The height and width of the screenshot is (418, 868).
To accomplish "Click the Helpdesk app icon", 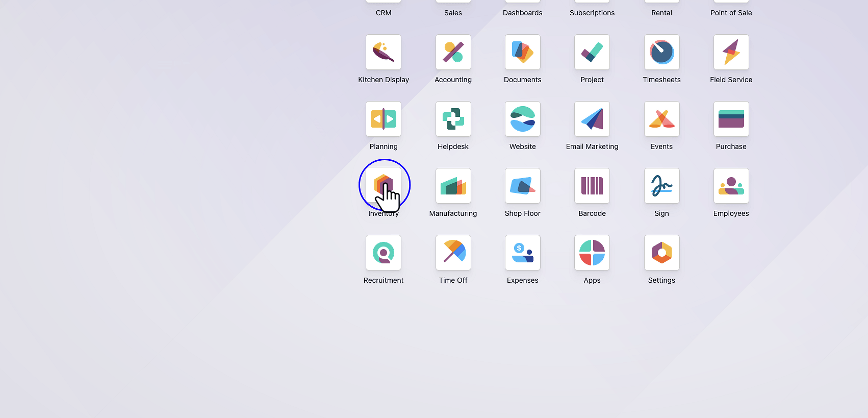I will (453, 119).
